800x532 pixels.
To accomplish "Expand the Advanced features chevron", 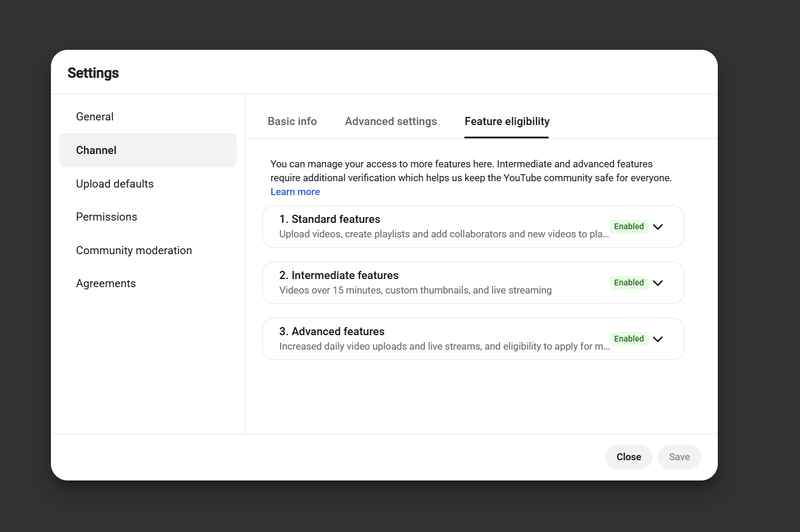I will tap(658, 339).
